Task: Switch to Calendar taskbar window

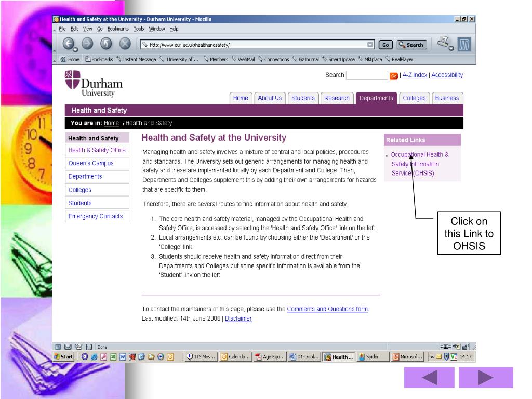Action: pos(235,356)
